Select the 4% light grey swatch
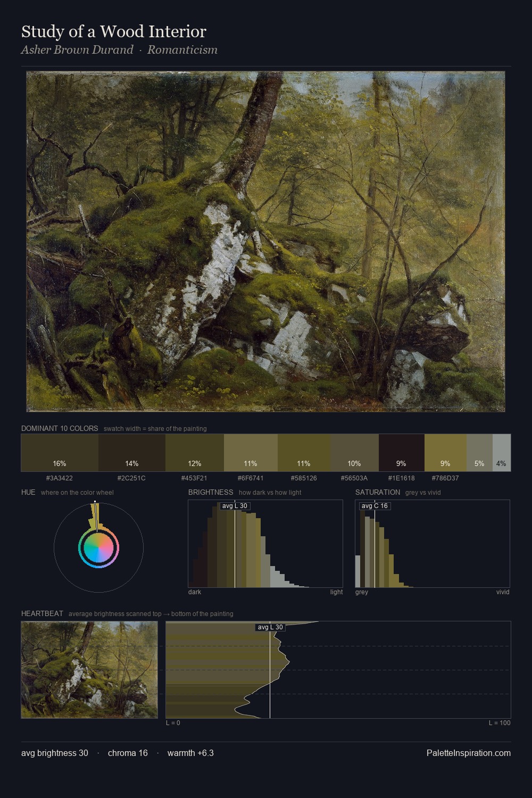Image resolution: width=532 pixels, height=798 pixels. pyautogui.click(x=502, y=453)
